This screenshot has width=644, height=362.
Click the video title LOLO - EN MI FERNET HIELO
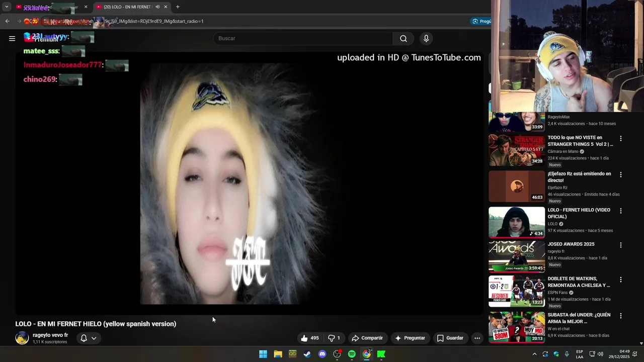tap(96, 324)
